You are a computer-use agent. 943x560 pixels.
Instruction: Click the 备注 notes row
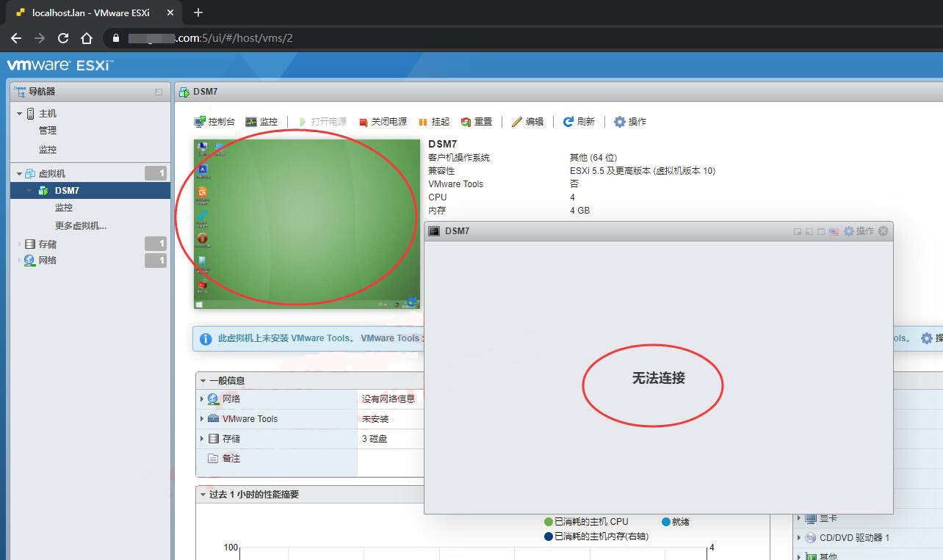click(x=276, y=459)
